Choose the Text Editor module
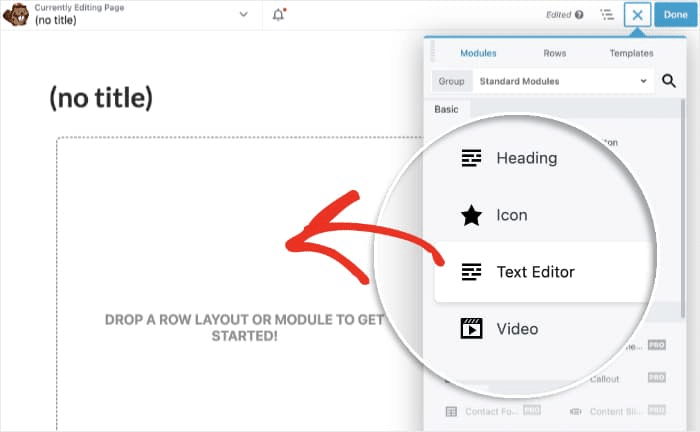The height and width of the screenshot is (432, 700). click(535, 272)
